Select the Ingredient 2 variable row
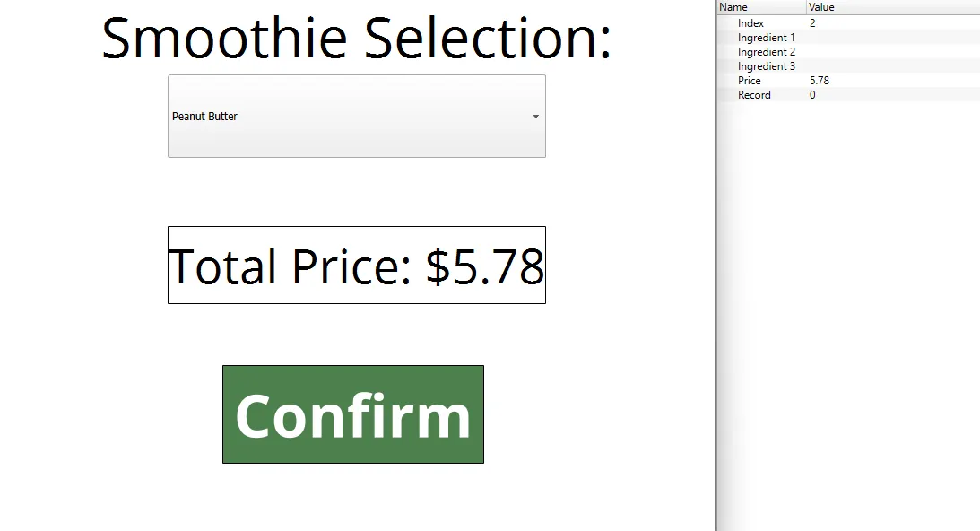The width and height of the screenshot is (980, 531). click(x=766, y=52)
